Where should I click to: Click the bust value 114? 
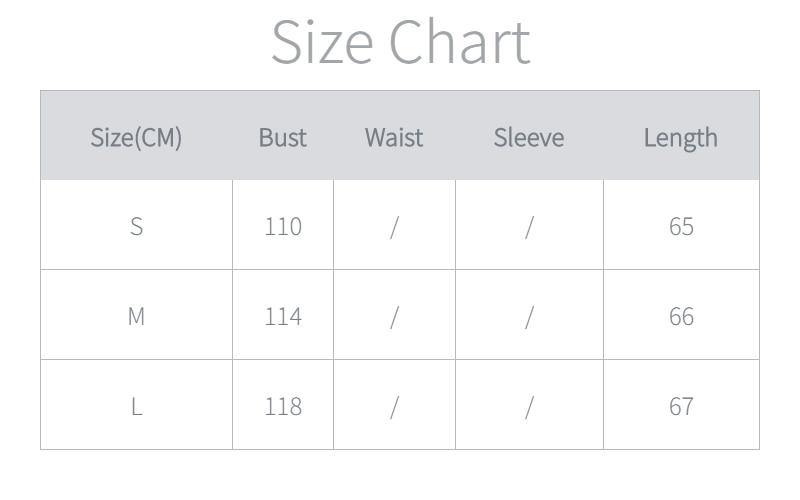pyautogui.click(x=282, y=316)
